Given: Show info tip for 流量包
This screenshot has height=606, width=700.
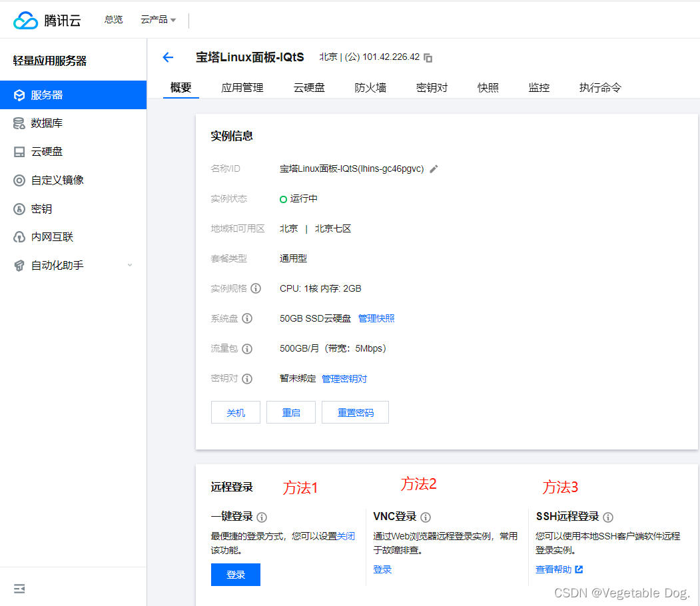Looking at the screenshot, I should click(247, 348).
